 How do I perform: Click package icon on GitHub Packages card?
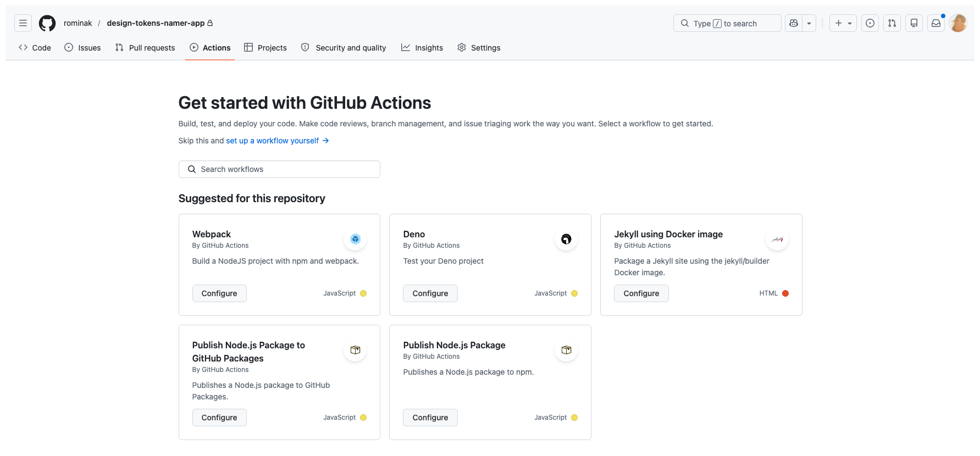[x=355, y=350]
